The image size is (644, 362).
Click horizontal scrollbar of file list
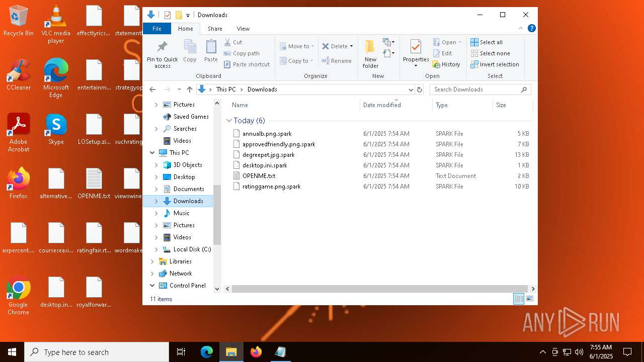point(380,289)
